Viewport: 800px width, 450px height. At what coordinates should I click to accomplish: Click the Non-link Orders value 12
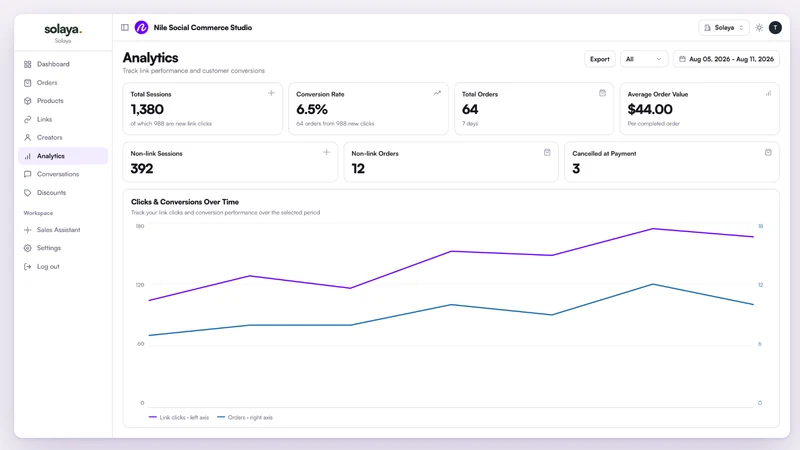(358, 168)
